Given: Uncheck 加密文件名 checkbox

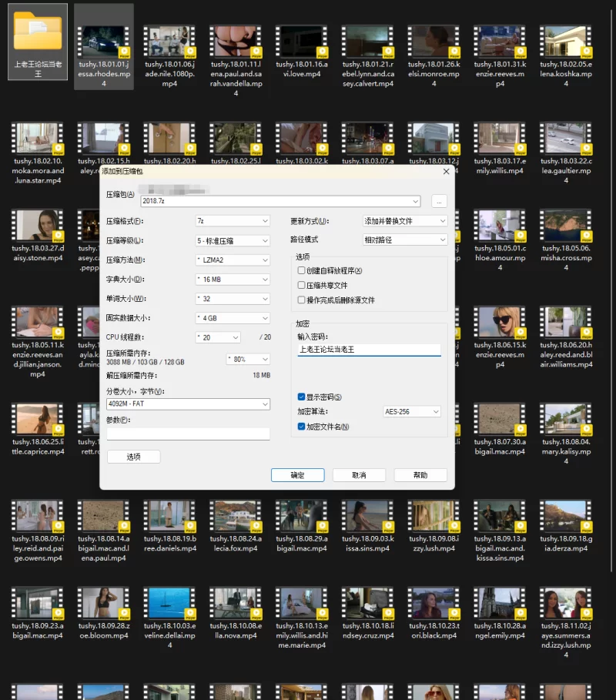Looking at the screenshot, I should [x=301, y=427].
